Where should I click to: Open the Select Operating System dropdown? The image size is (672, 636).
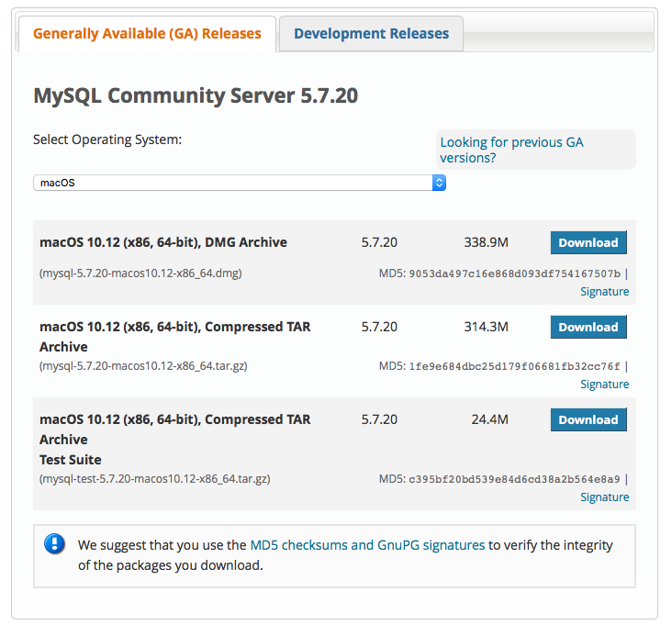click(x=240, y=183)
